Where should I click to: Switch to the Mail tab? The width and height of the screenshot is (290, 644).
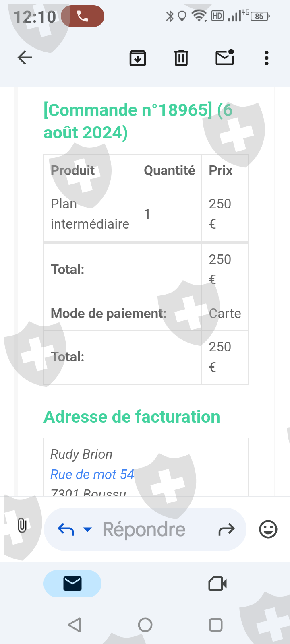click(72, 584)
